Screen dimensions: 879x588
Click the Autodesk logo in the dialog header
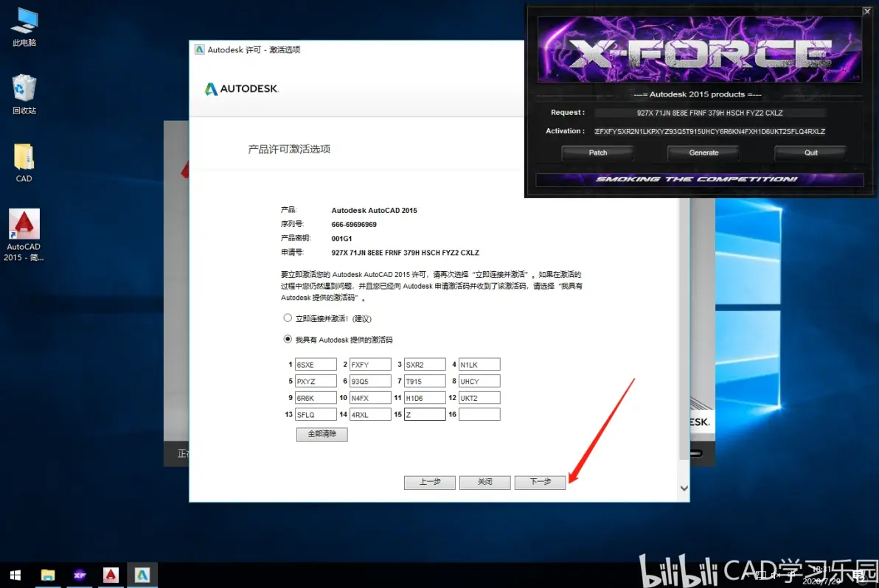click(x=242, y=89)
